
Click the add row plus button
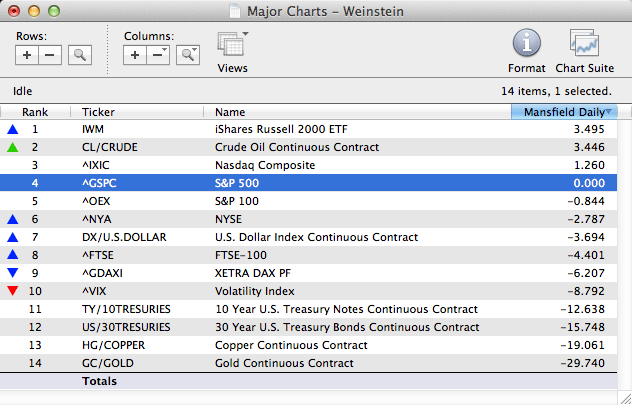(28, 55)
